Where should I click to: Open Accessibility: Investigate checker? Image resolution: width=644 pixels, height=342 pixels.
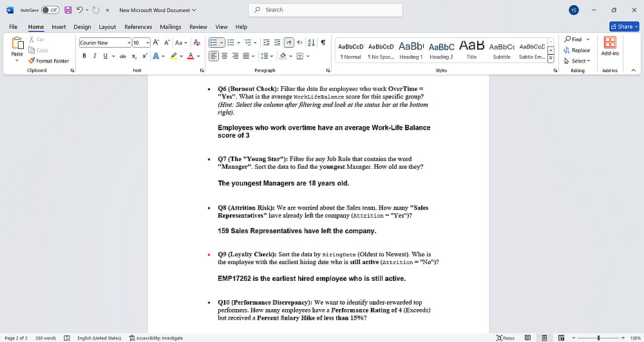coord(156,338)
